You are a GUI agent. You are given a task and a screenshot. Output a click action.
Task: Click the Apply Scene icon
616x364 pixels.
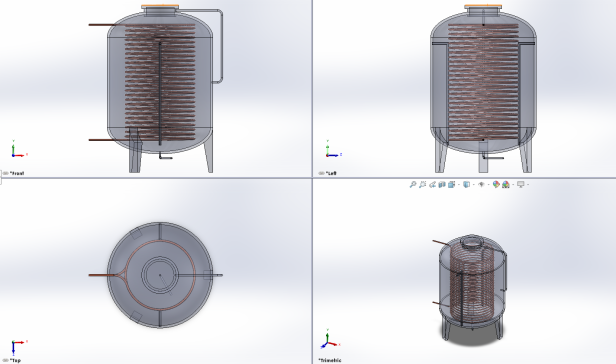(x=506, y=184)
